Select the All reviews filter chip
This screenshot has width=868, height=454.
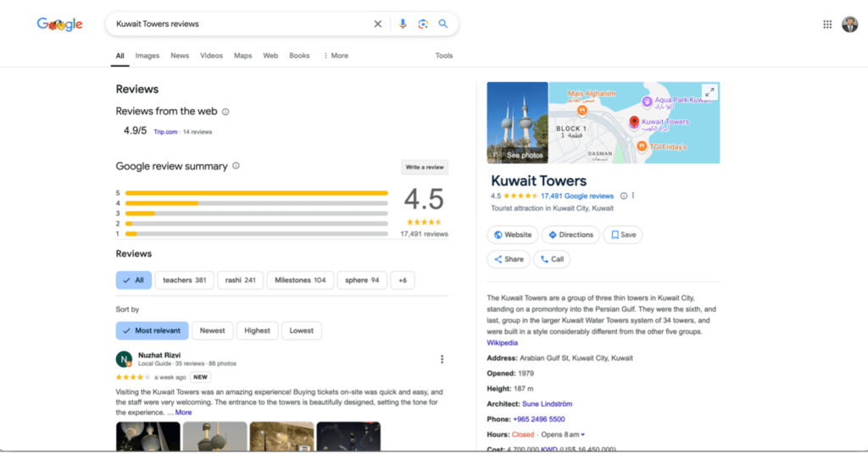[133, 280]
